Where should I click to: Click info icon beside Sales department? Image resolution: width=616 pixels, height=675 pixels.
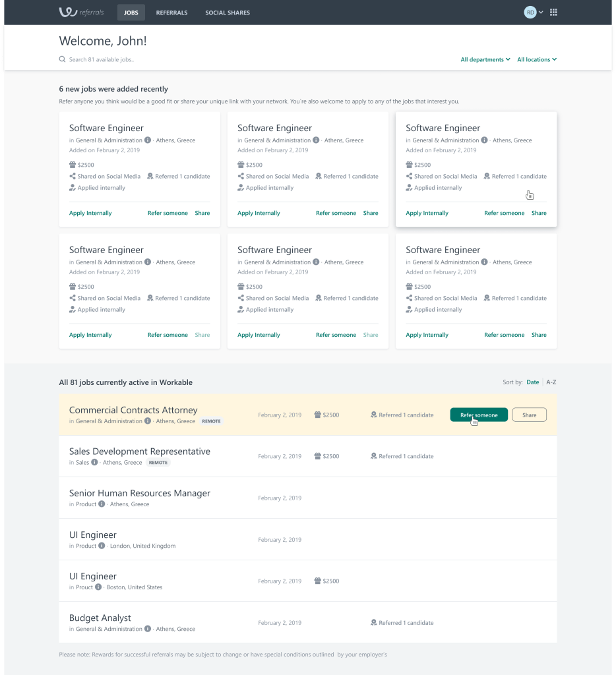coord(94,463)
